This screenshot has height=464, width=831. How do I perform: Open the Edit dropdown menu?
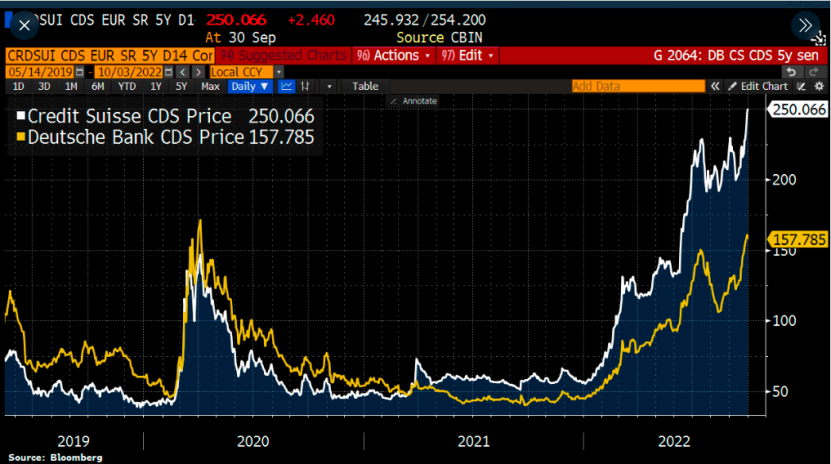(x=468, y=56)
